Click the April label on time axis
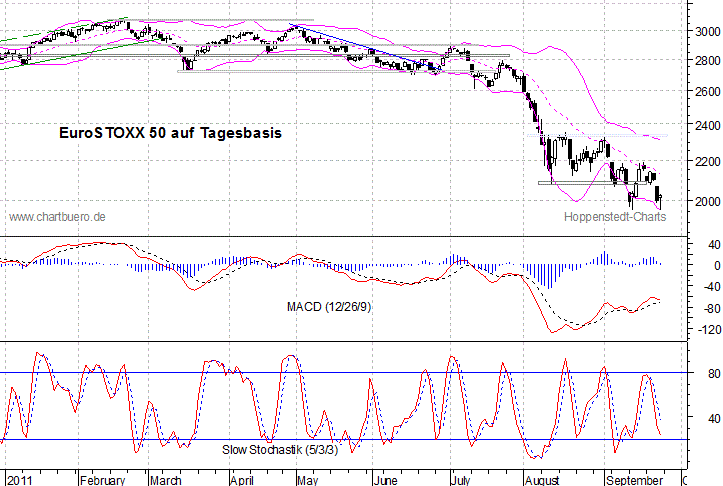Viewport: 723px width, 486px height. (242, 480)
